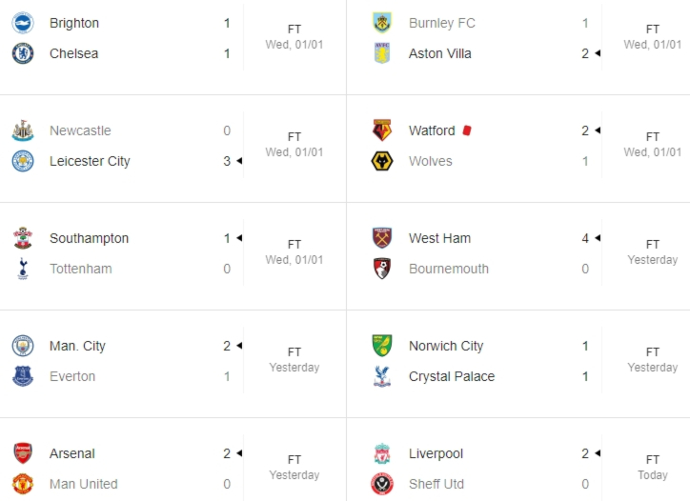Click the Brighton club crest
This screenshot has height=501, width=690.
22,23
